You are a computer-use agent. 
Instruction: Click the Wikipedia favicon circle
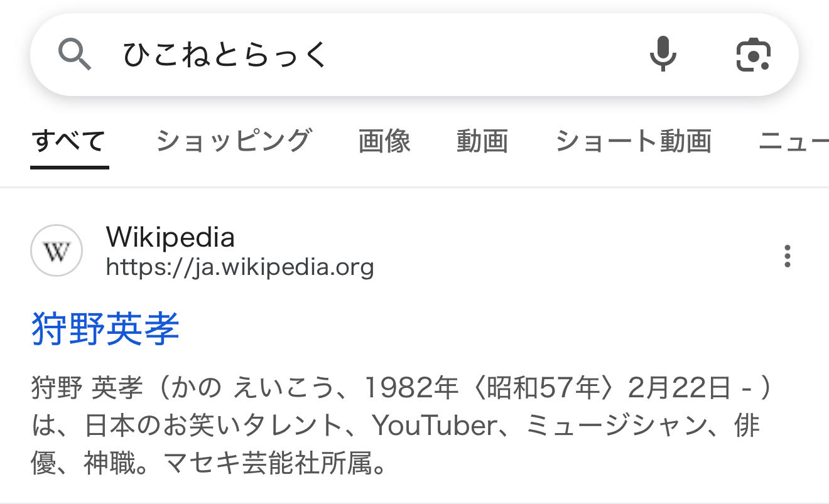tap(57, 251)
